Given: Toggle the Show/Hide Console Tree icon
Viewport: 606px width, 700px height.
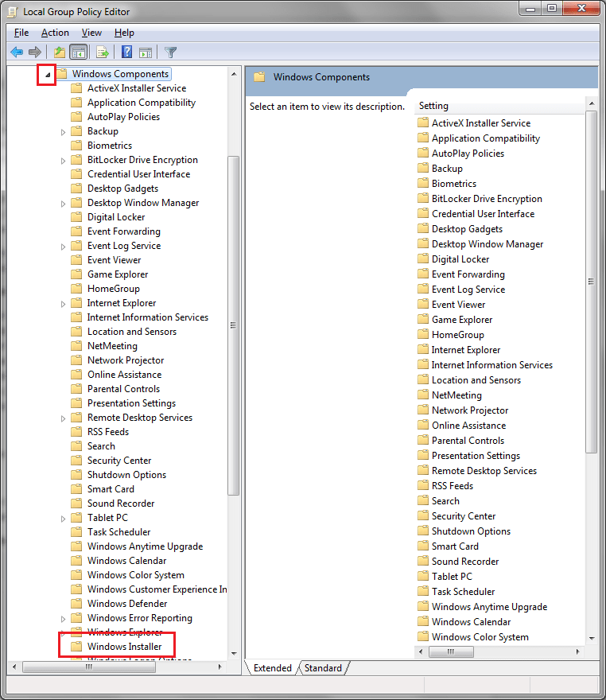Looking at the screenshot, I should [x=79, y=52].
